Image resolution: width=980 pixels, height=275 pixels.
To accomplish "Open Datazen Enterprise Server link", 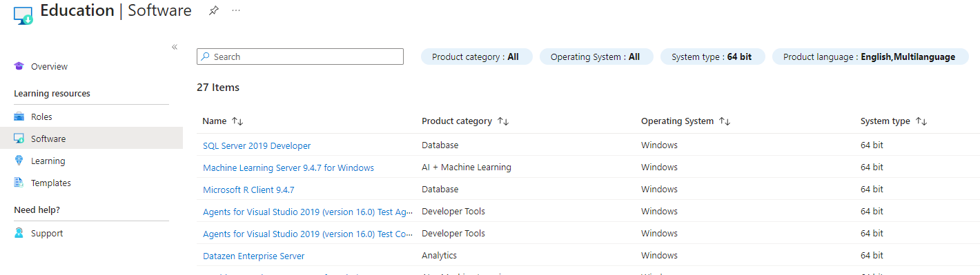I will point(253,256).
